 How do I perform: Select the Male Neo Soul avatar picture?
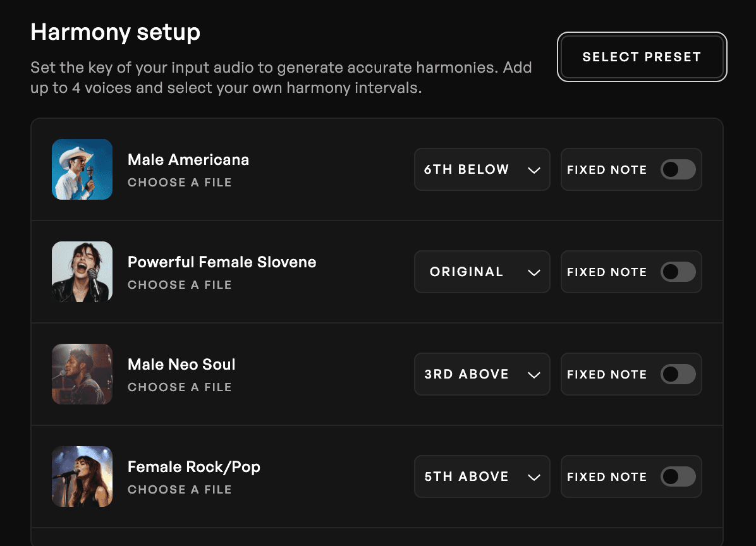(x=82, y=374)
